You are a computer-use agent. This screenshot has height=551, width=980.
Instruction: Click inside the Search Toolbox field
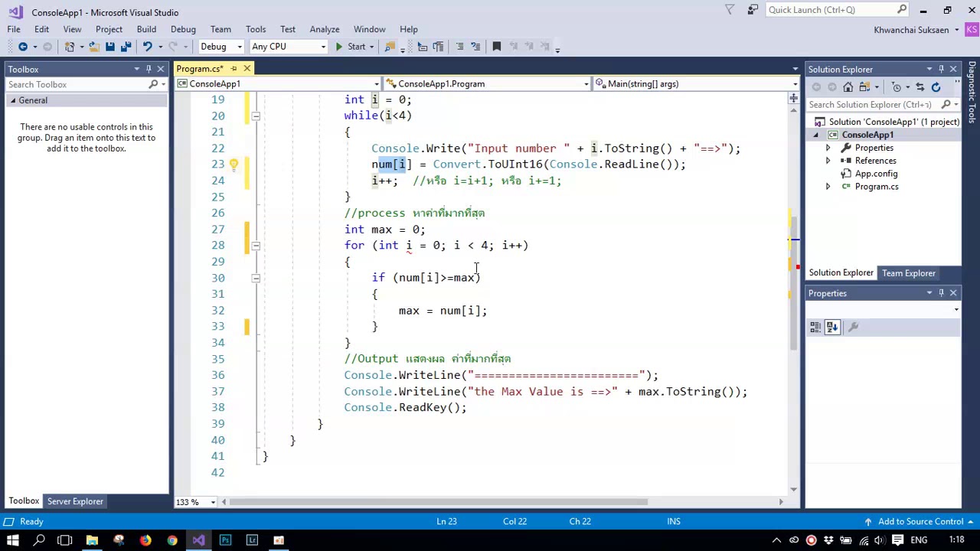(x=77, y=84)
